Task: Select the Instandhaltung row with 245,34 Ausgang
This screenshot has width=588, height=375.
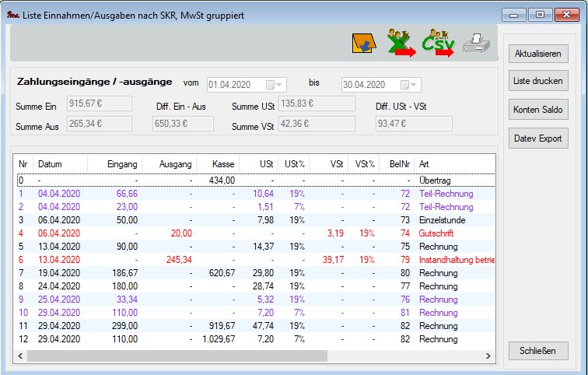Action: tap(233, 259)
